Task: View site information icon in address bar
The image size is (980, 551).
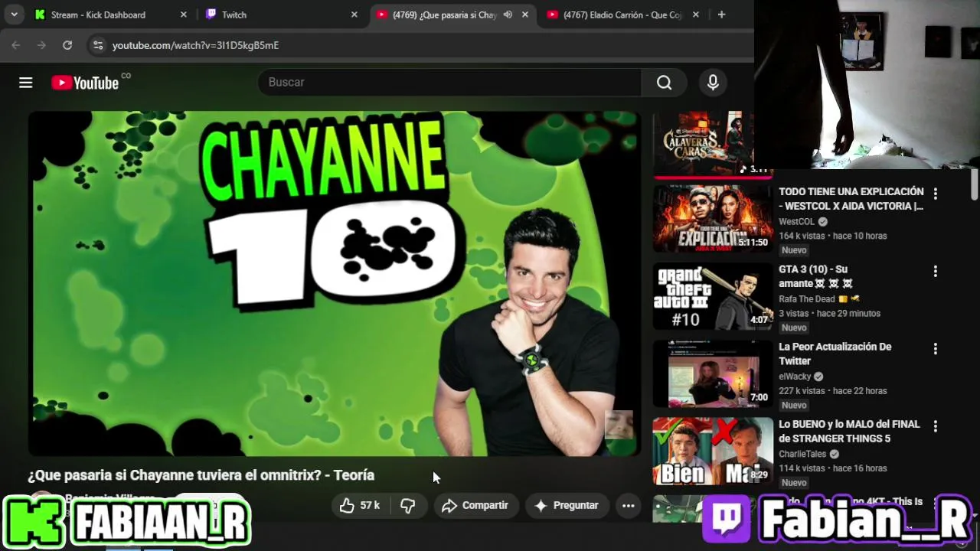Action: pos(98,45)
